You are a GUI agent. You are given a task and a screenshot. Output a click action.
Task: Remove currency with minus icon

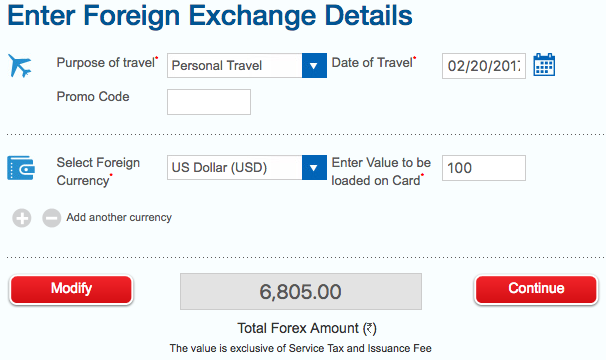(x=51, y=218)
